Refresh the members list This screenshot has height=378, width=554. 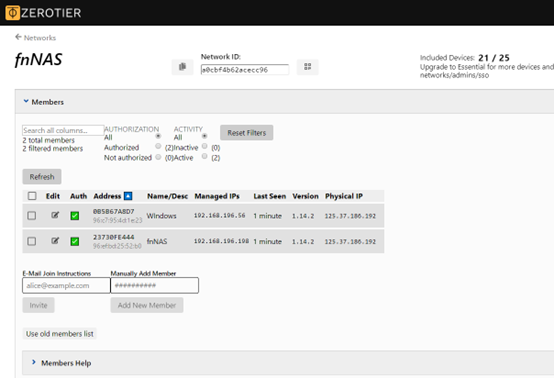(x=42, y=177)
